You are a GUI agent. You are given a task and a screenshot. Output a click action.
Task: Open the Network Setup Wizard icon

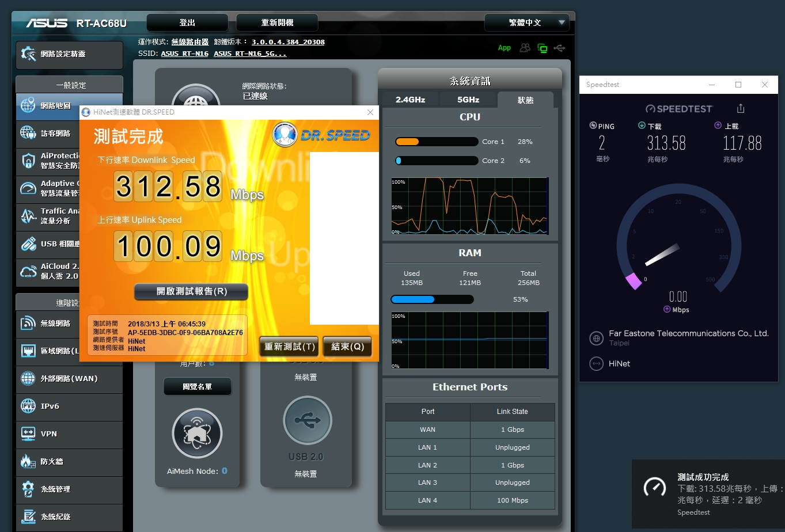28,54
